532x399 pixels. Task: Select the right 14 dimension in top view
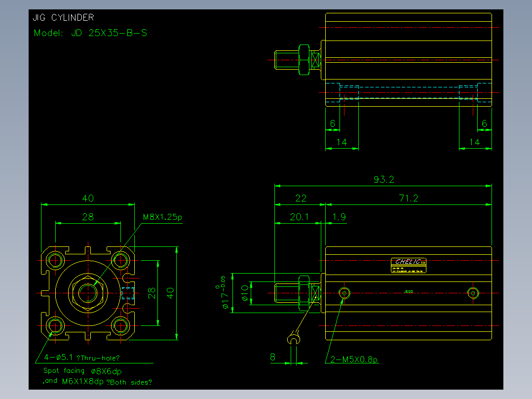click(474, 142)
